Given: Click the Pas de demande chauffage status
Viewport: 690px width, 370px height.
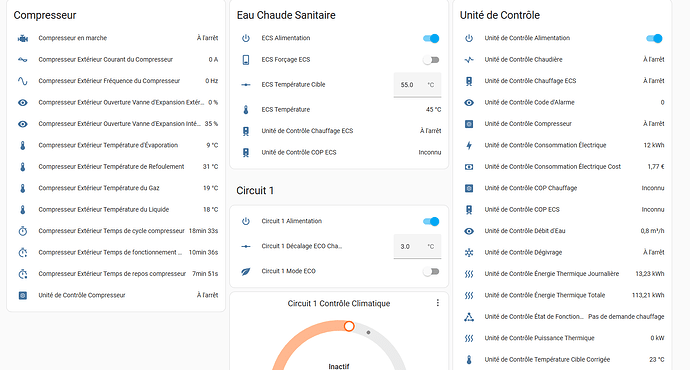Looking at the screenshot, I should pyautogui.click(x=626, y=317).
